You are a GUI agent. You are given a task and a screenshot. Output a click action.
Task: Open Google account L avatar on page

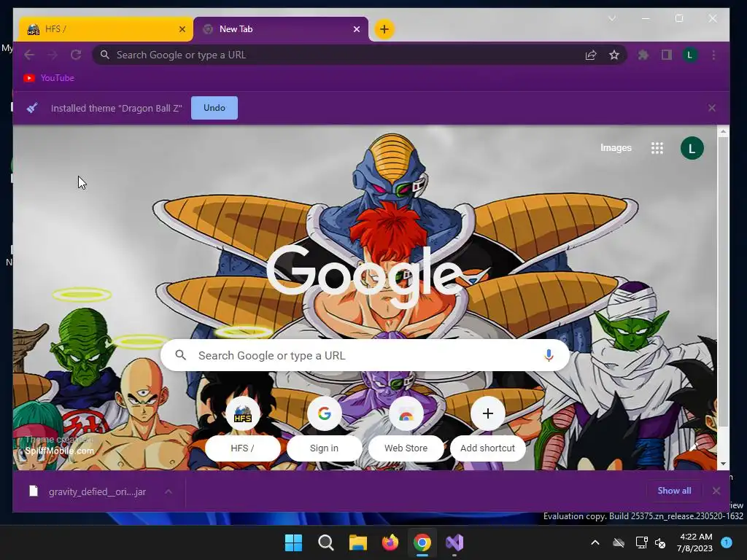click(692, 148)
